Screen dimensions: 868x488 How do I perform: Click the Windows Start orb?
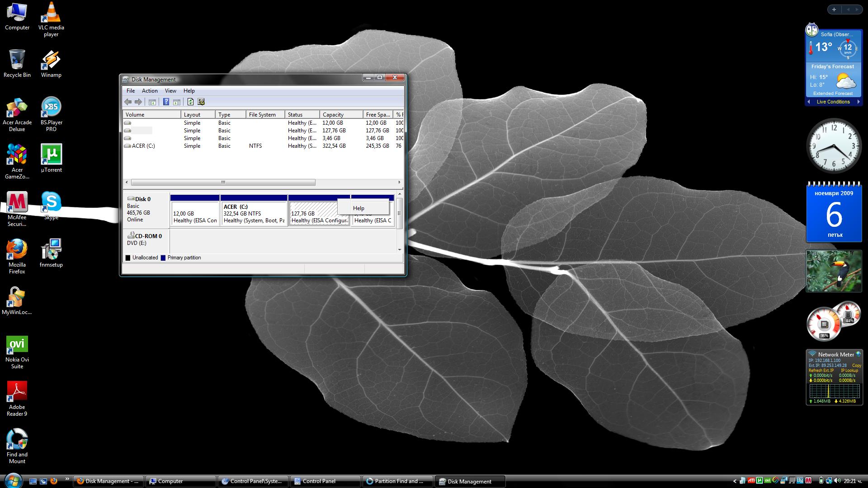point(13,480)
